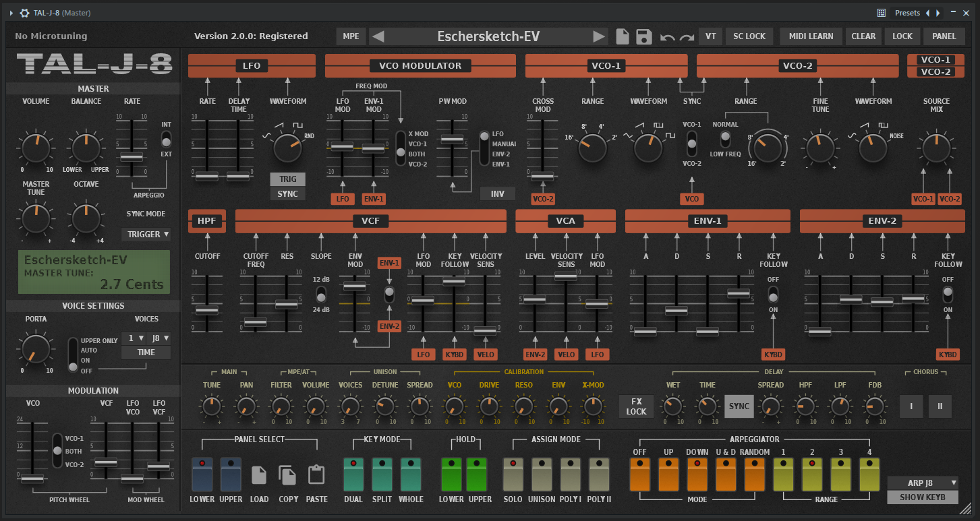This screenshot has height=521, width=980.
Task: Go to the previous preset arrow beside Eschersketch-EV
Action: point(378,36)
